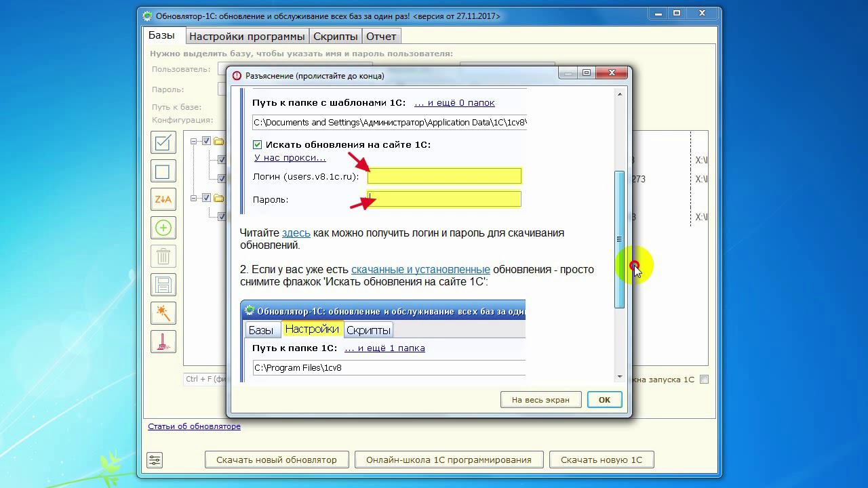Viewport: 868px width, 488px height.
Task: Follow the 'здесь' link in explanation text
Action: [296, 233]
